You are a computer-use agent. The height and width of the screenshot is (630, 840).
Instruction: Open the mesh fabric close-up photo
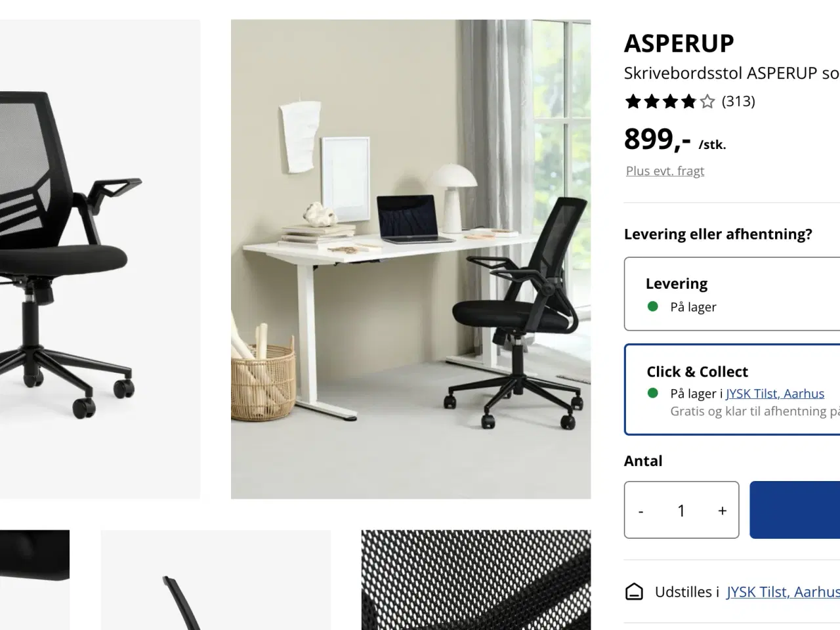pos(476,580)
